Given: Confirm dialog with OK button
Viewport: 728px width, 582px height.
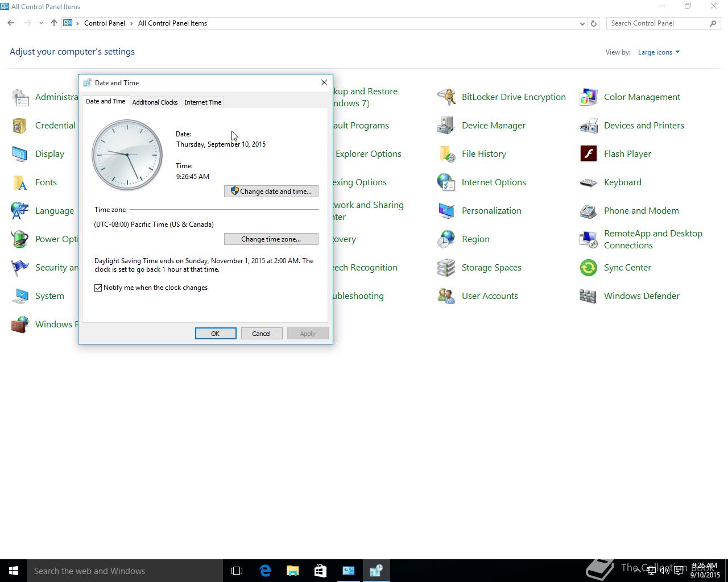Looking at the screenshot, I should click(x=216, y=334).
